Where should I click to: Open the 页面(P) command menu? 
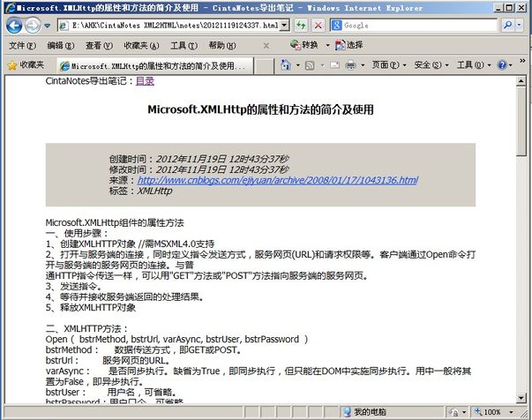click(x=389, y=64)
